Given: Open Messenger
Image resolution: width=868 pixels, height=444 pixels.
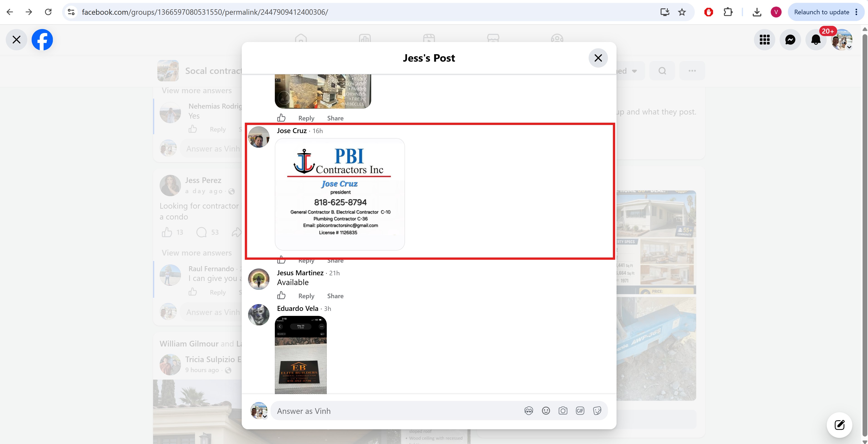Looking at the screenshot, I should 790,40.
